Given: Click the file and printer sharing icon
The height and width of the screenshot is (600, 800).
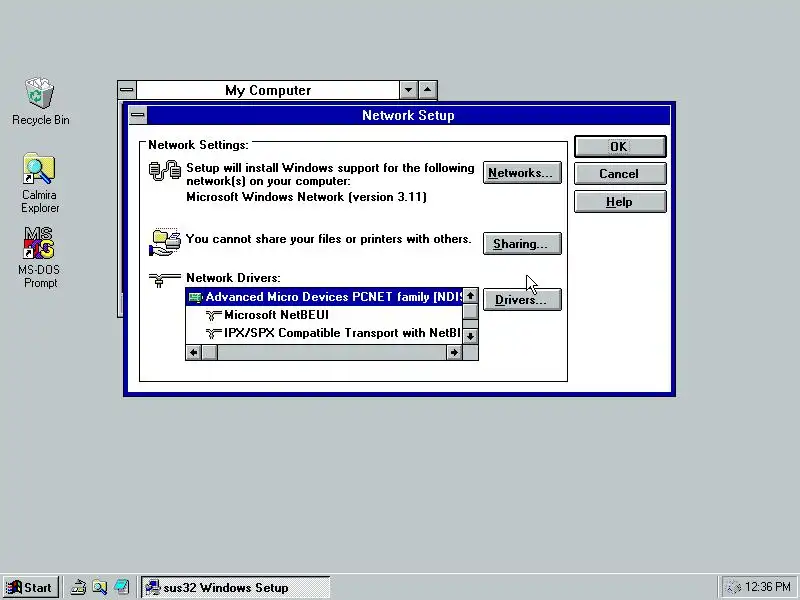Looking at the screenshot, I should pos(164,242).
